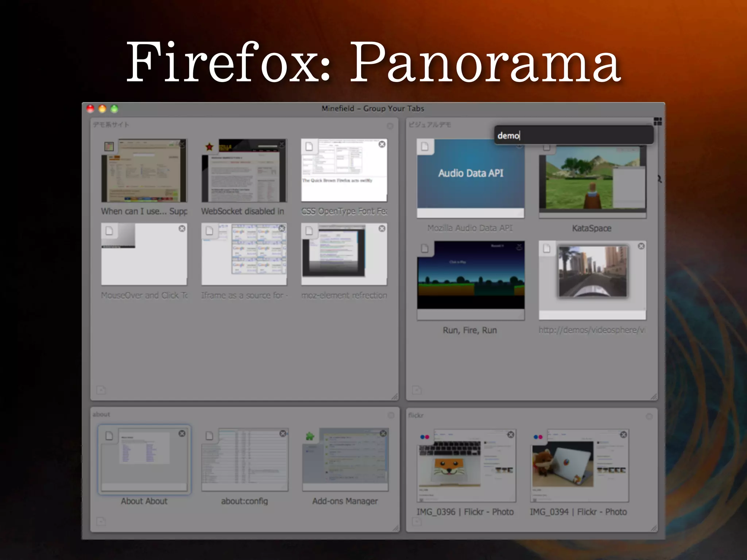This screenshot has height=560, width=747.
Task: Close the about:config tab thumbnail
Action: [x=283, y=433]
